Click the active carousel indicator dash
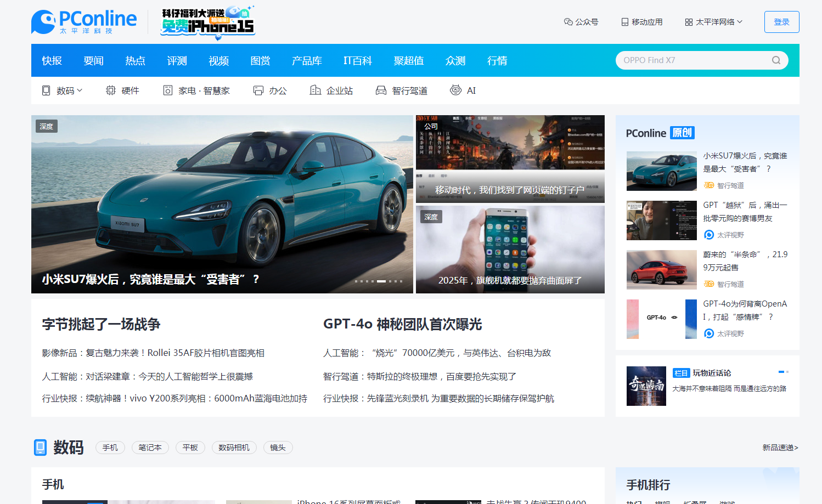 tap(381, 281)
